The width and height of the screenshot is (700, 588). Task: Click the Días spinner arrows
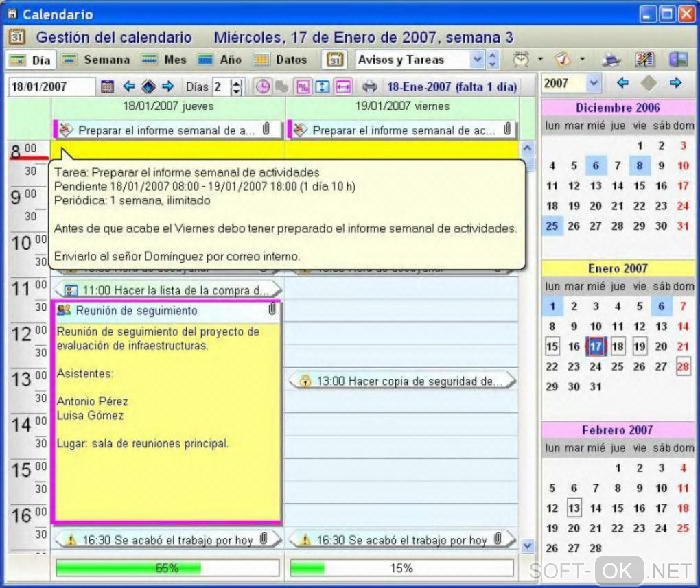[237, 86]
